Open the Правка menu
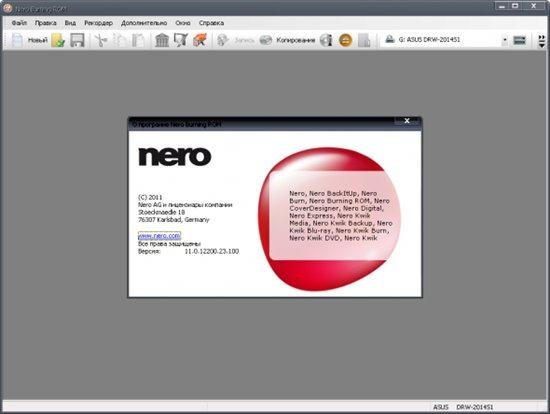 coord(46,23)
